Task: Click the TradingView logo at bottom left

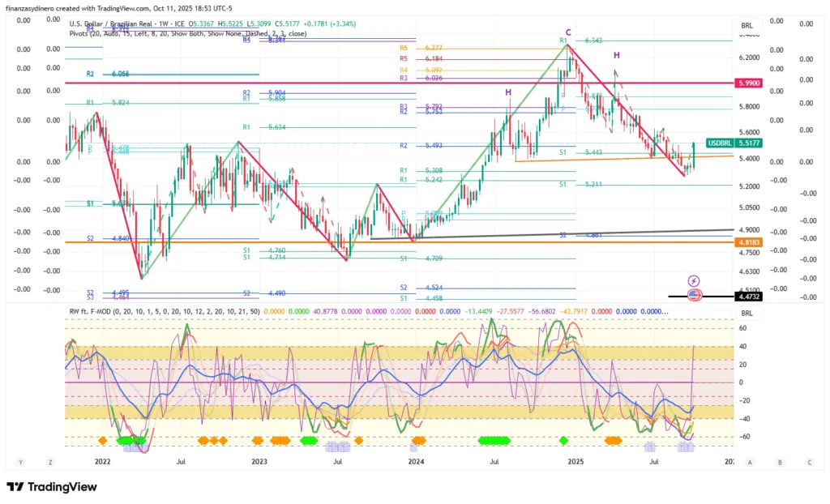Action: tap(52, 487)
